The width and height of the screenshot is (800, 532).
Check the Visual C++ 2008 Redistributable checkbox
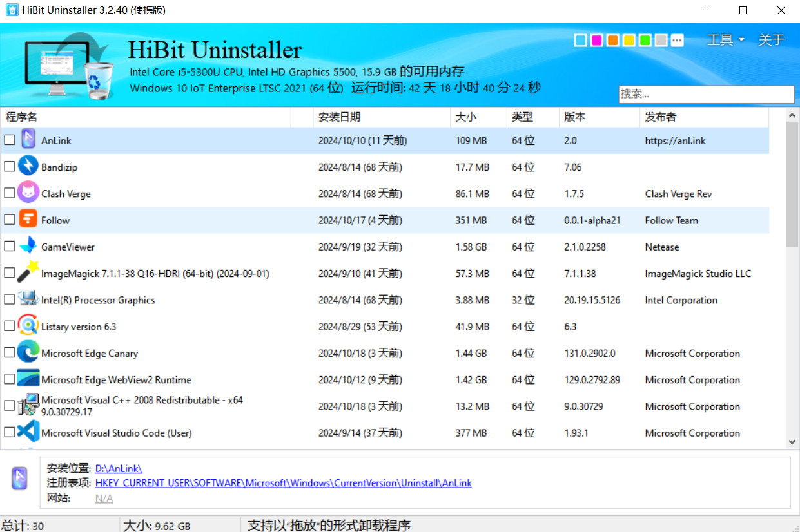(9, 405)
